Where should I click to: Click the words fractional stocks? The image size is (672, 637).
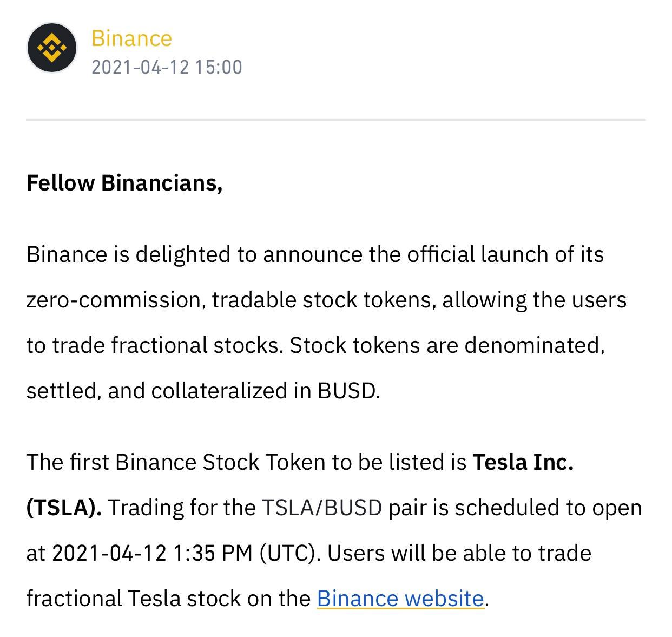pyautogui.click(x=197, y=345)
